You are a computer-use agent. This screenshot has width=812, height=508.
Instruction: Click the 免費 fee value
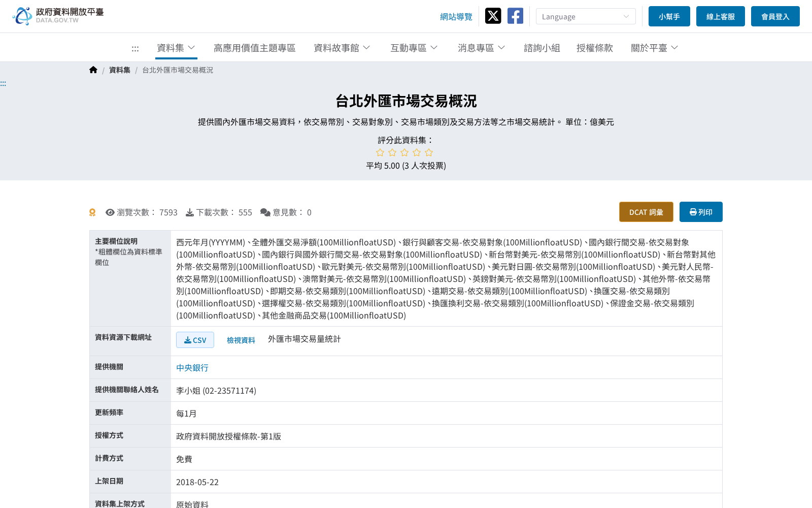[x=184, y=459]
